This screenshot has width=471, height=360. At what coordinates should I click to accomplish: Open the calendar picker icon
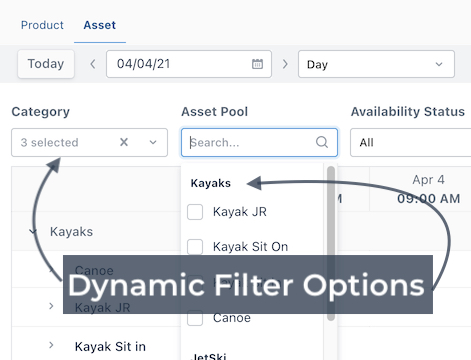point(257,64)
